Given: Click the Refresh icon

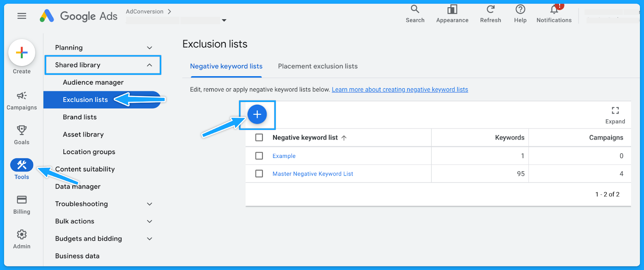Looking at the screenshot, I should [x=490, y=9].
